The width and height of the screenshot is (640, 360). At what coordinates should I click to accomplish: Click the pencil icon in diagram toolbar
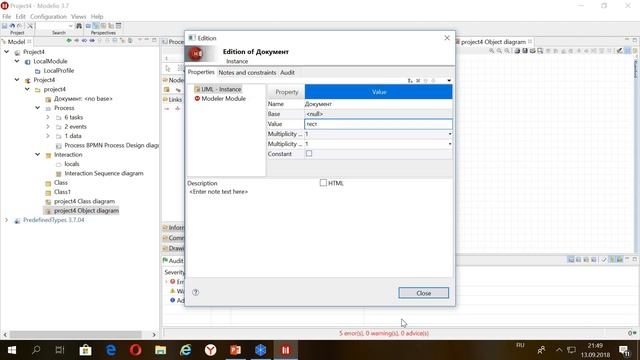pyautogui.click(x=620, y=51)
